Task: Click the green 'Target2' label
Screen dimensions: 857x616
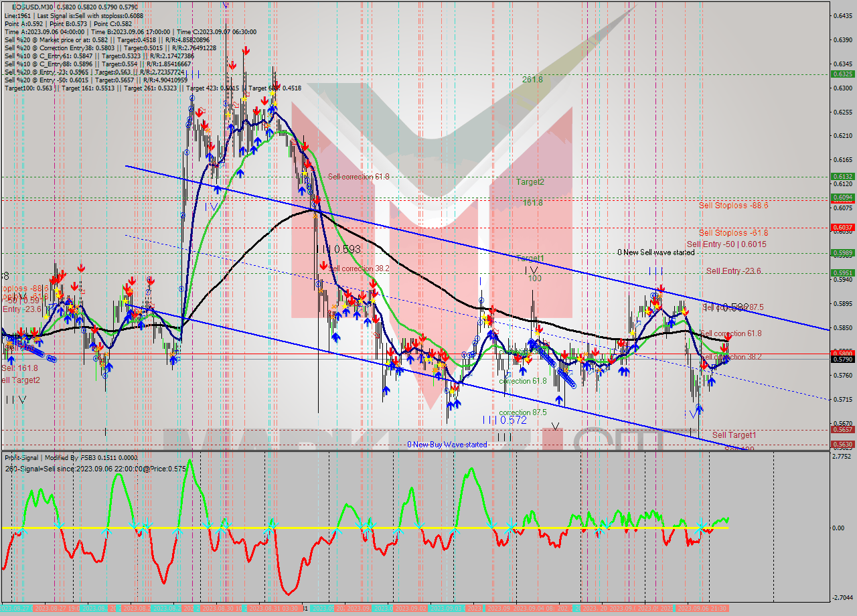Action: 530,181
